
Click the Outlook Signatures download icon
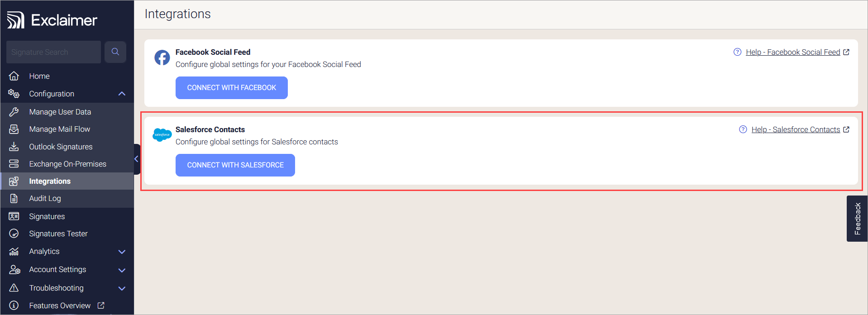[x=14, y=146]
